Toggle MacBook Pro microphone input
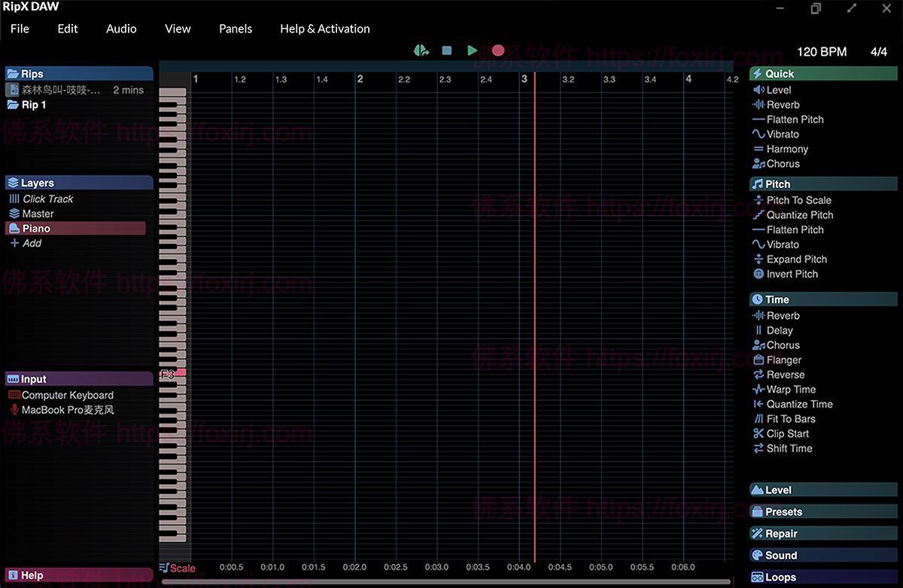 (x=67, y=411)
